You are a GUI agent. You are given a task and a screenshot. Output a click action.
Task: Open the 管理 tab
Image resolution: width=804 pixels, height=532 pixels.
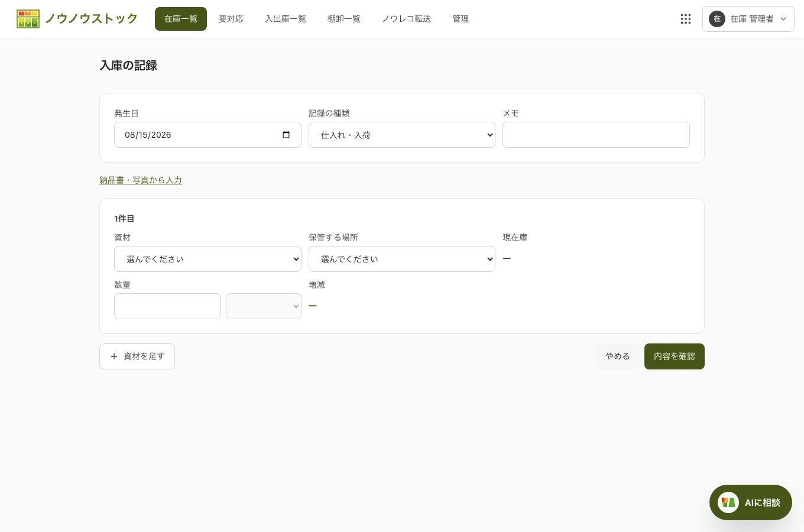tap(461, 19)
